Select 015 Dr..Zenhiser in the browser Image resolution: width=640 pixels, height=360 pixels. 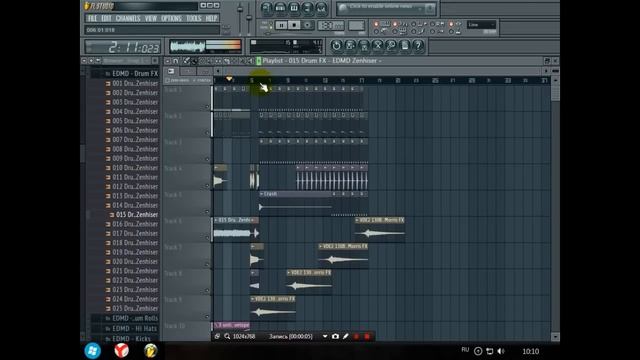tap(137, 215)
